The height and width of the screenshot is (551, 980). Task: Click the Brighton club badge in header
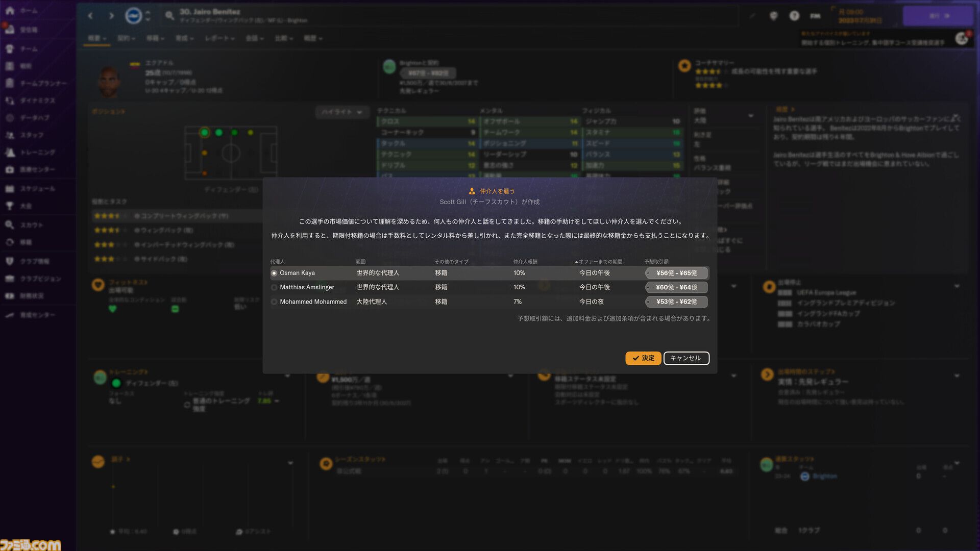133,16
